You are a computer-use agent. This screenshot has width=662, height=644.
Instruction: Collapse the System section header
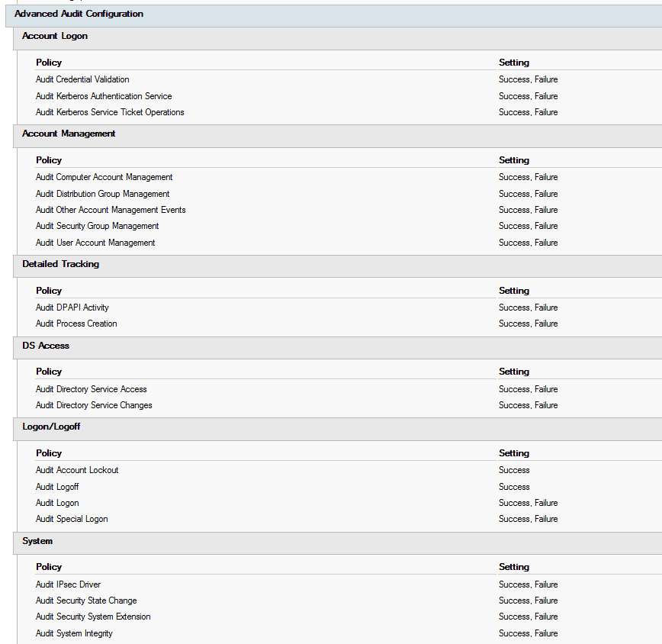point(37,542)
